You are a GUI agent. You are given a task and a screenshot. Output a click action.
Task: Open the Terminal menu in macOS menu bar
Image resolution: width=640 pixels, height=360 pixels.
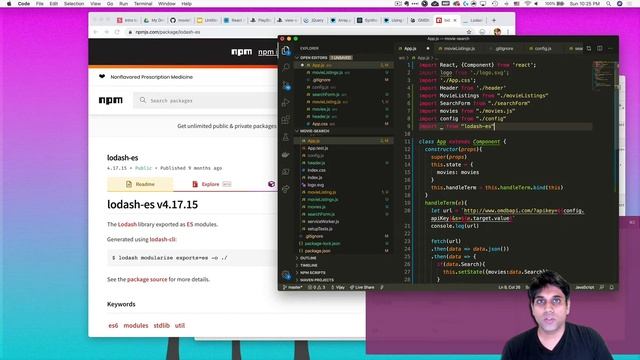pyautogui.click(x=143, y=4)
